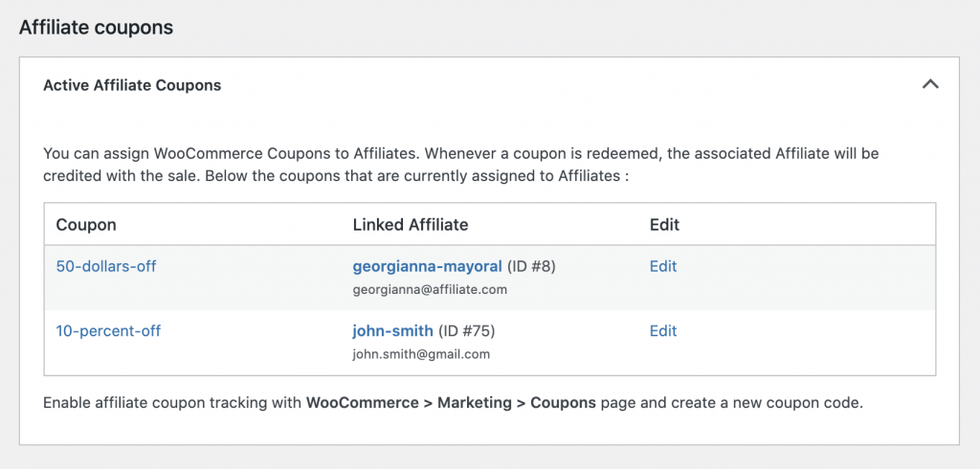This screenshot has width=980, height=469.
Task: Click the 'Enable affiliate coupon tracking' text
Action: (x=172, y=403)
